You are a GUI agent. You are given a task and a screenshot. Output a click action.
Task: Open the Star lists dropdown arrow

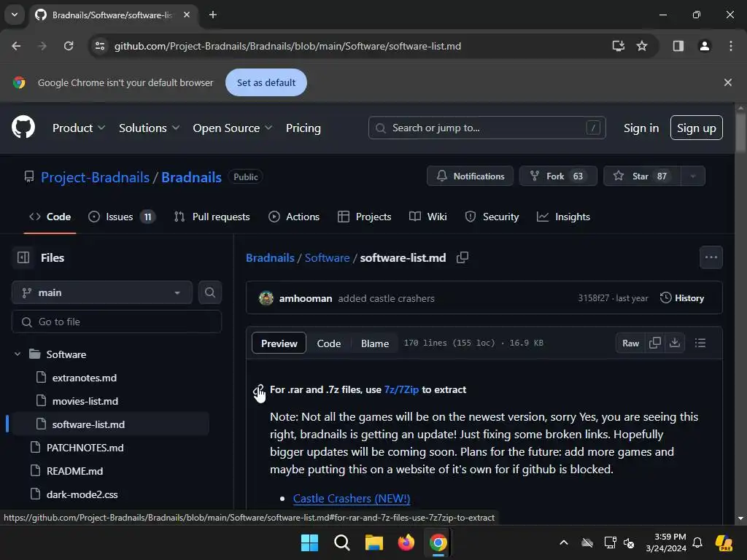coord(693,176)
